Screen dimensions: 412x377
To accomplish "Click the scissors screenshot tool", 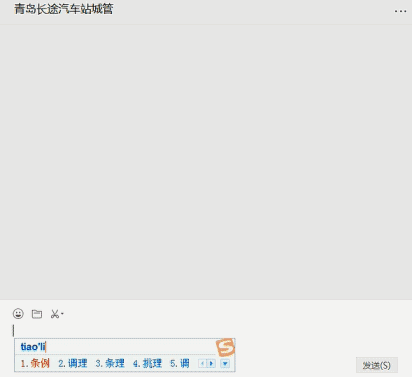I will pos(55,314).
